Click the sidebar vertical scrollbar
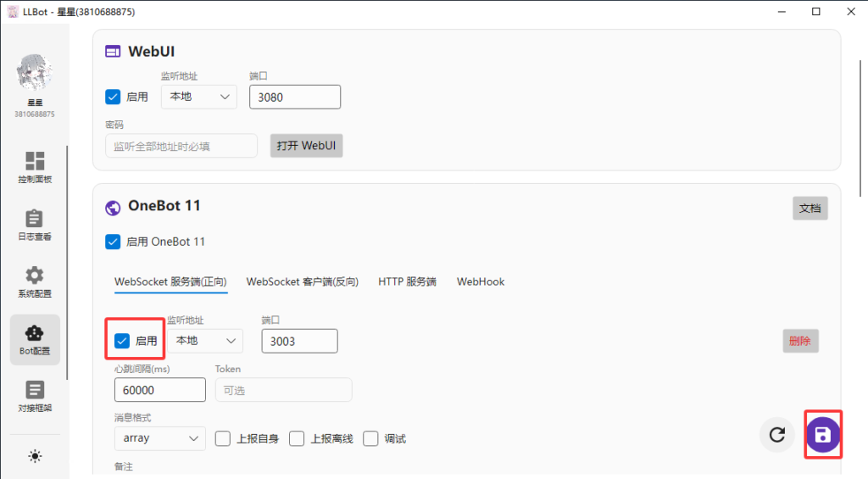Screen dimensions: 868x479 [67, 263]
